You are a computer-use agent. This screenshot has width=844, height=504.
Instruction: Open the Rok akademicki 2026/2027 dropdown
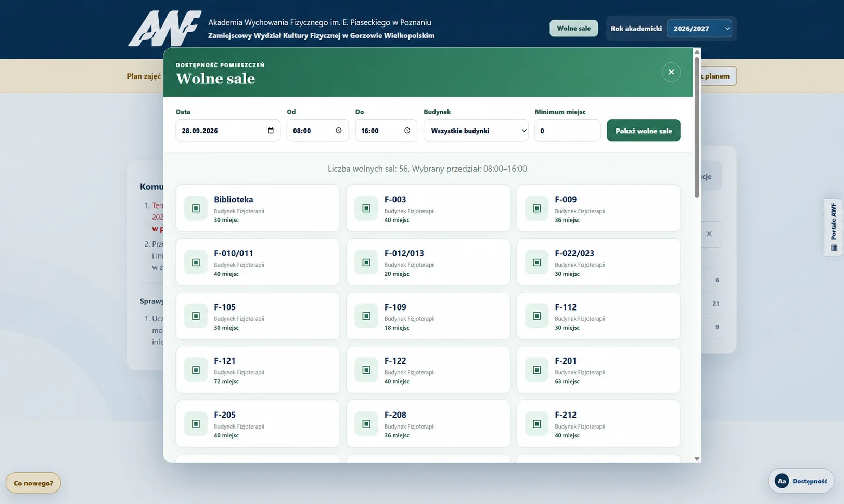[699, 29]
